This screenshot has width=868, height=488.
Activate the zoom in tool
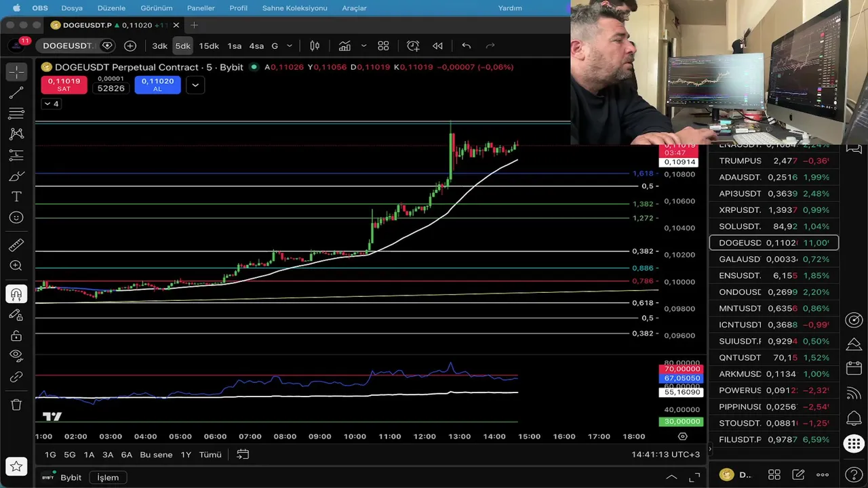[16, 266]
